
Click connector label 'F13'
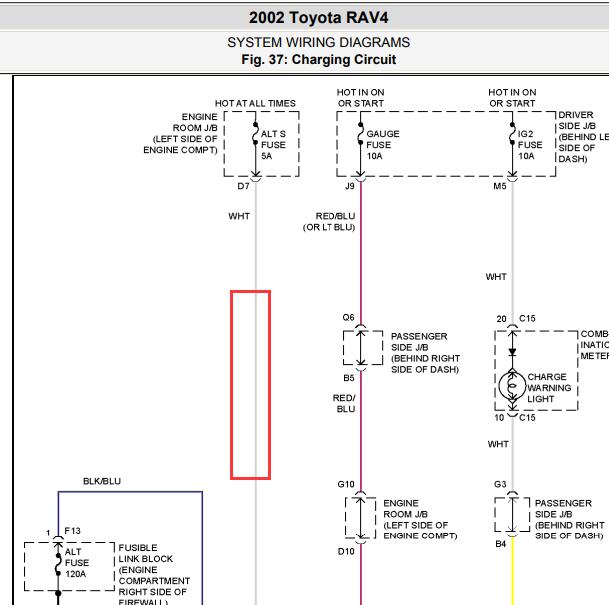[x=72, y=531]
